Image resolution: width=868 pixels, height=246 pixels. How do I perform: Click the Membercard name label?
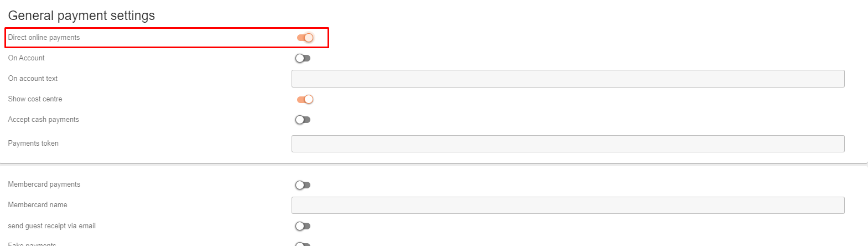click(38, 205)
